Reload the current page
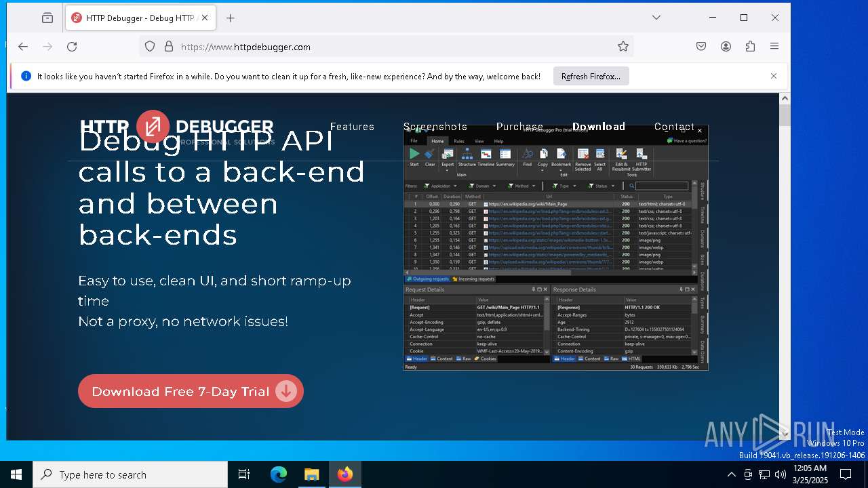The width and height of the screenshot is (868, 488). point(72,47)
